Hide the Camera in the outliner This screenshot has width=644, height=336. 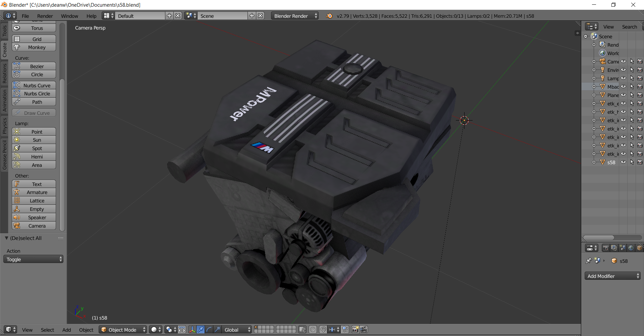[x=623, y=61]
